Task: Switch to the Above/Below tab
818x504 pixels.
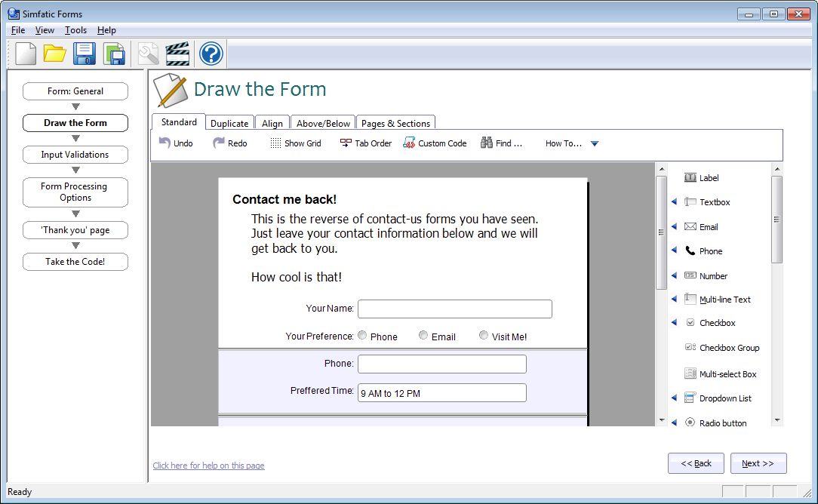Action: [x=323, y=123]
